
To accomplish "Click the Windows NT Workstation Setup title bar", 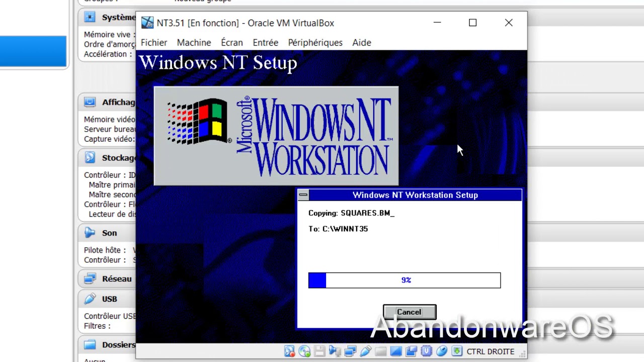I will point(415,195).
